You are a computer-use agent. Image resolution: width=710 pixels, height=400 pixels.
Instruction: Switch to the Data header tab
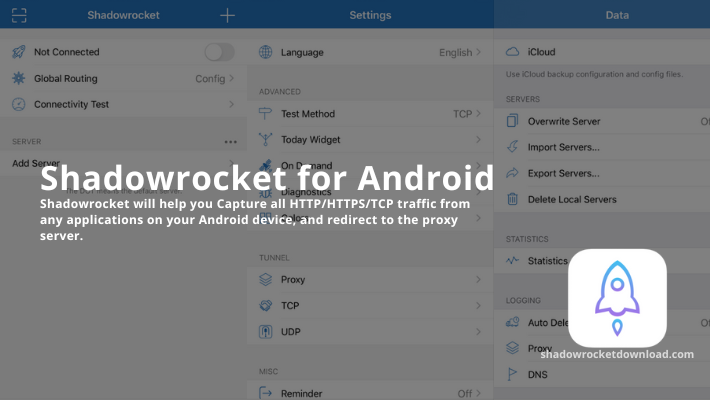pos(617,15)
